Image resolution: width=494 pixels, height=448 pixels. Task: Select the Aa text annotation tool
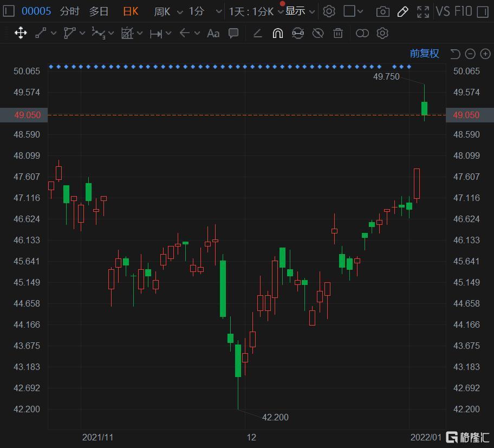(x=213, y=34)
